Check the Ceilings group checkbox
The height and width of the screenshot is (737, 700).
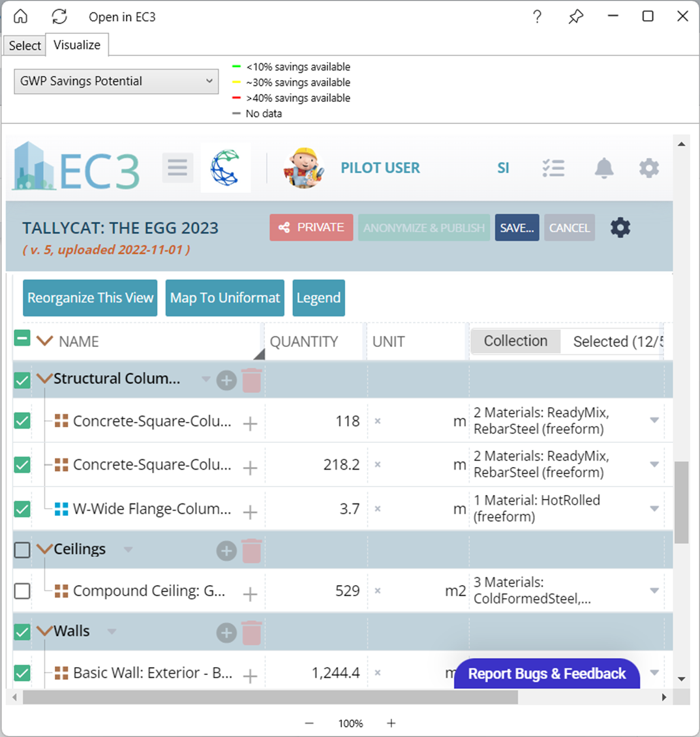(x=22, y=550)
